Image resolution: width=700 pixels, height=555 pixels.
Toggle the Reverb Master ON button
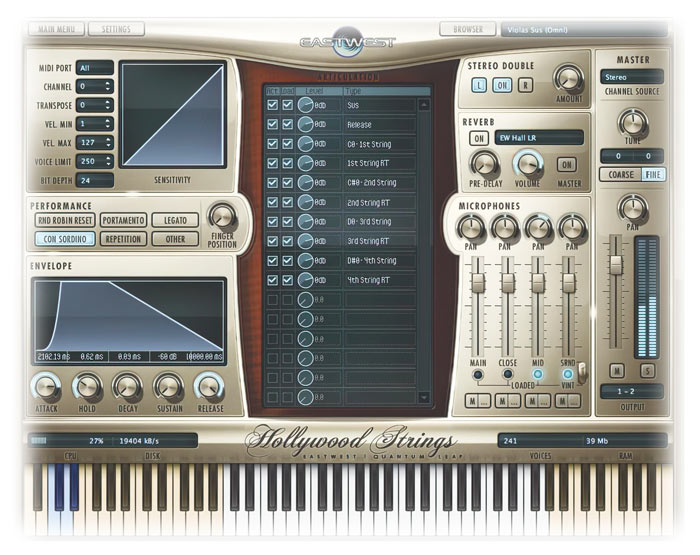(x=567, y=165)
